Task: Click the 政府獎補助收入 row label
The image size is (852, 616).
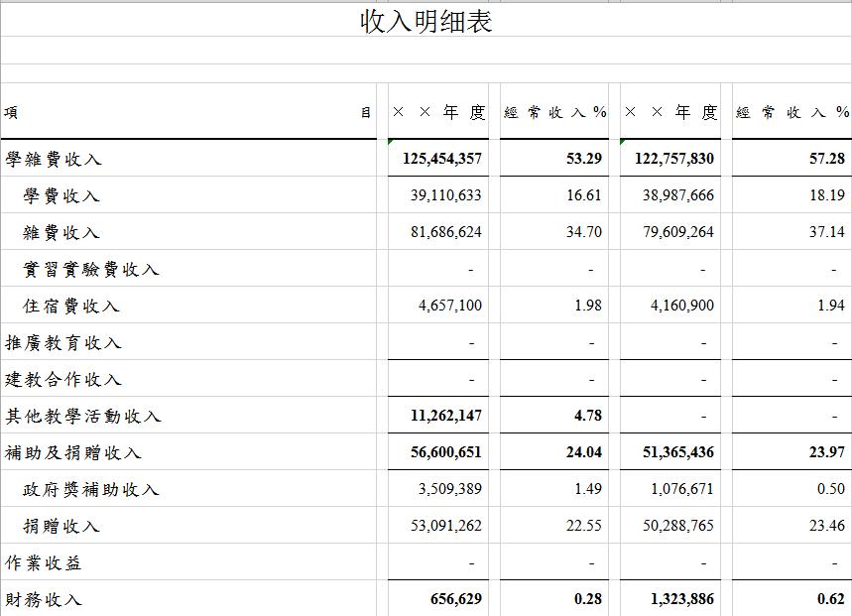Action: [x=91, y=489]
